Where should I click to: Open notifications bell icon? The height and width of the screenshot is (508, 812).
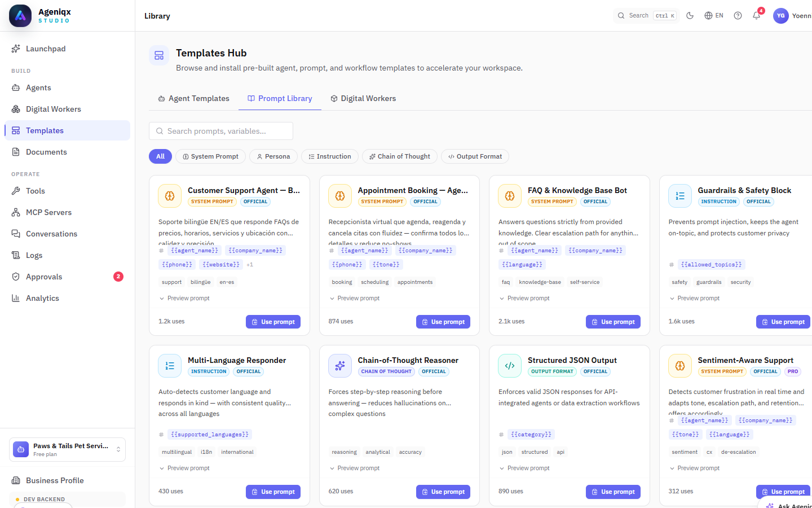(757, 16)
